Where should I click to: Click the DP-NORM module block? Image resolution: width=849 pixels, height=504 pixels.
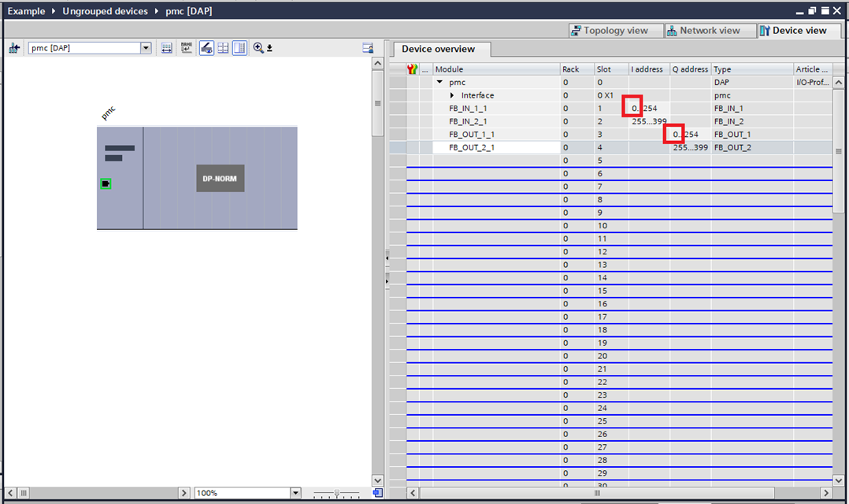[220, 178]
